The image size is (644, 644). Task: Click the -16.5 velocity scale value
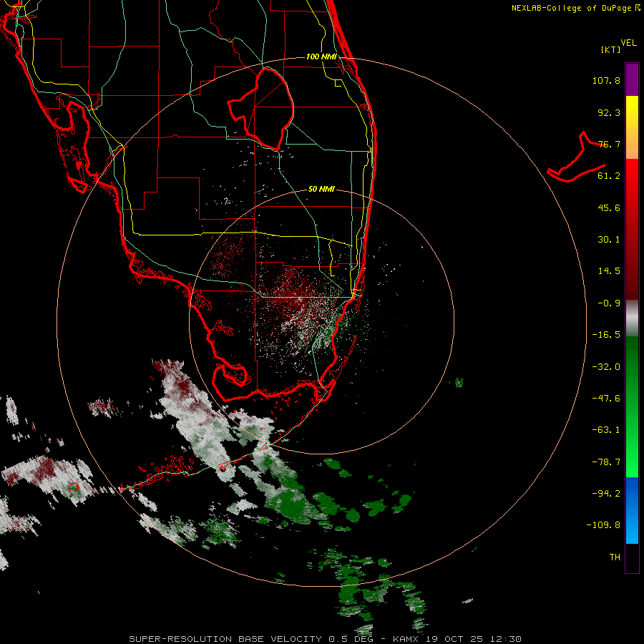[606, 335]
